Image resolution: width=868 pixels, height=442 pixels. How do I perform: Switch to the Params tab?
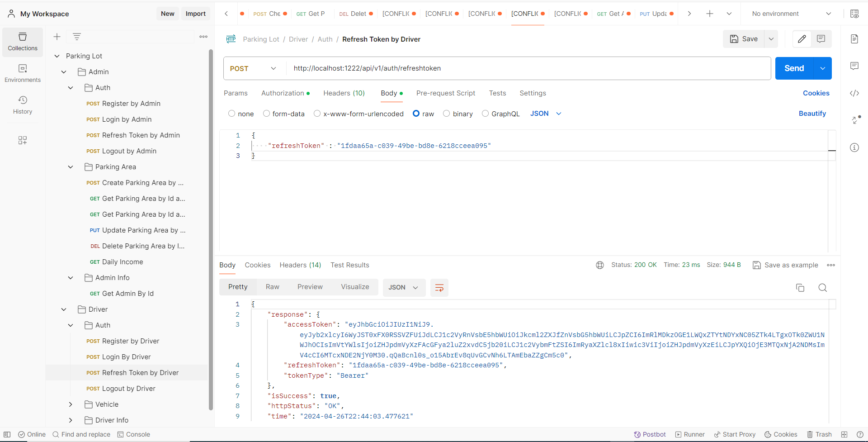pos(236,93)
